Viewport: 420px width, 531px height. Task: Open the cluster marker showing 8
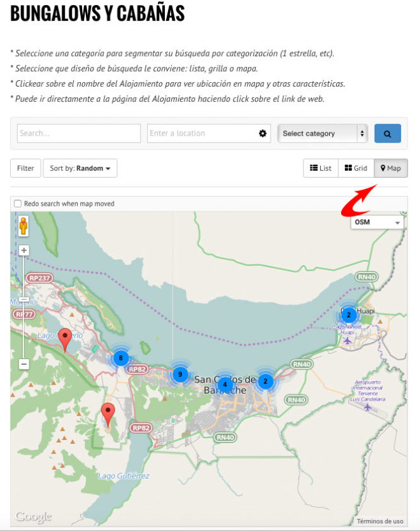tap(120, 358)
